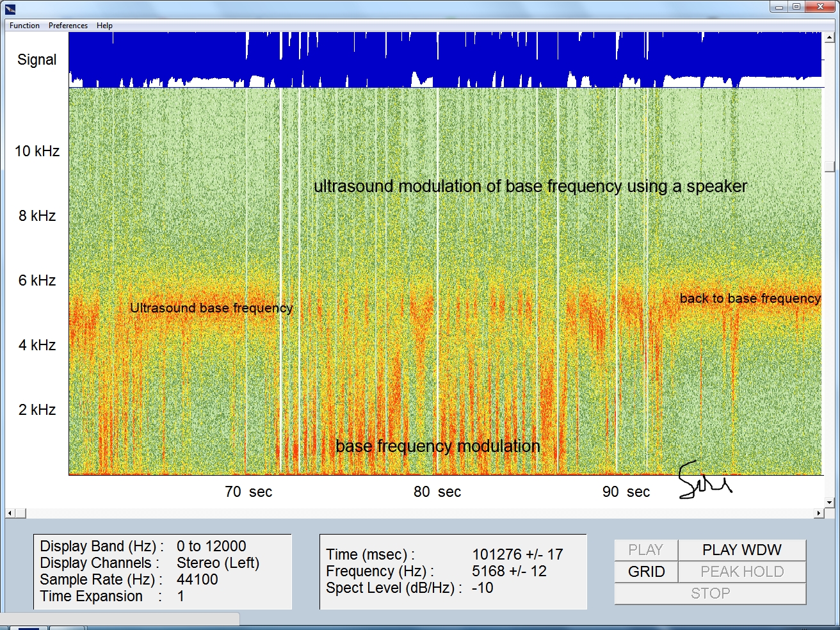Screen dimensions: 840x630
Task: Open the Function menu
Action: (x=24, y=26)
